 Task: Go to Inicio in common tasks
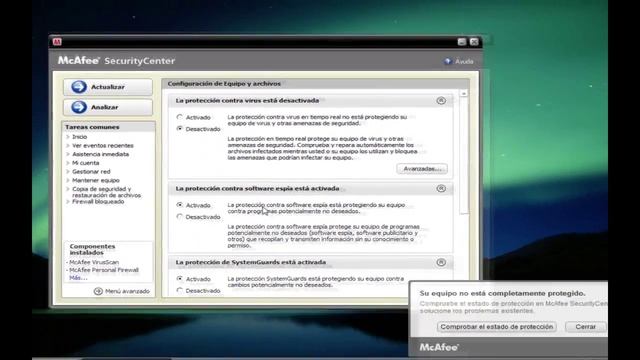80,137
